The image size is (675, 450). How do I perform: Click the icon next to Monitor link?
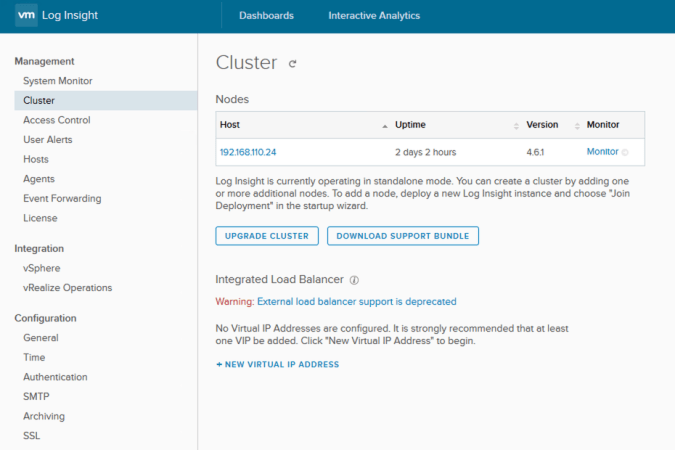pos(625,152)
